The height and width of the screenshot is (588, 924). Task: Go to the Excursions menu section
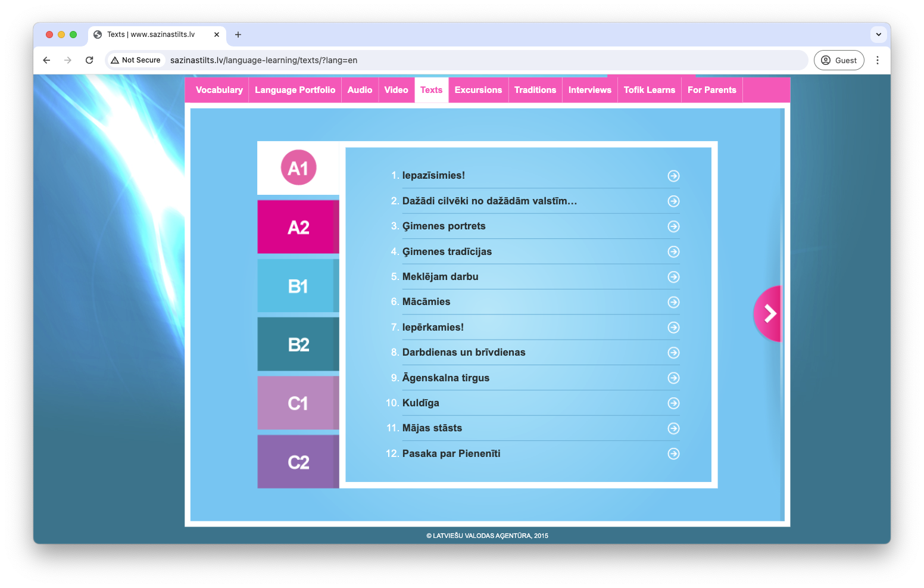click(x=478, y=90)
